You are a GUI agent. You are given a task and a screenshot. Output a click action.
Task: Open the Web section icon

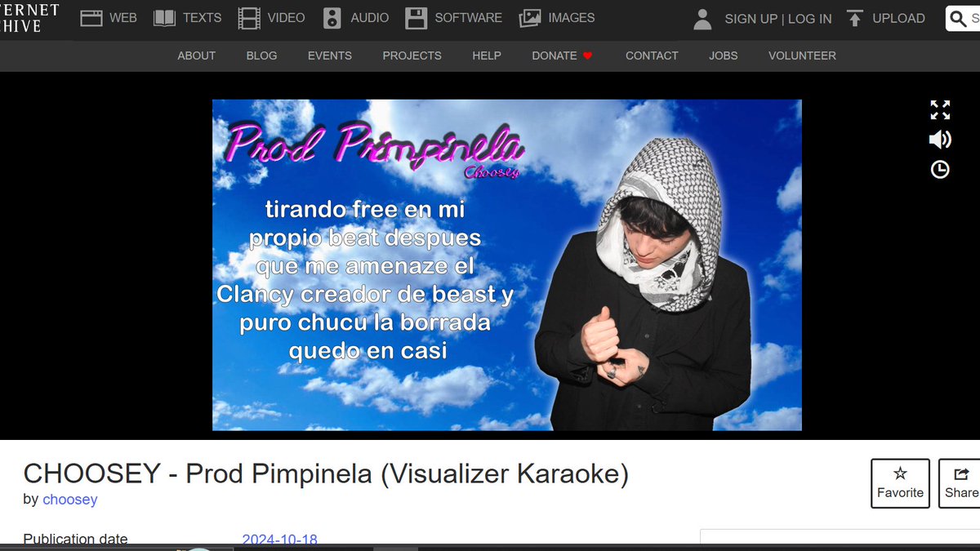(91, 18)
